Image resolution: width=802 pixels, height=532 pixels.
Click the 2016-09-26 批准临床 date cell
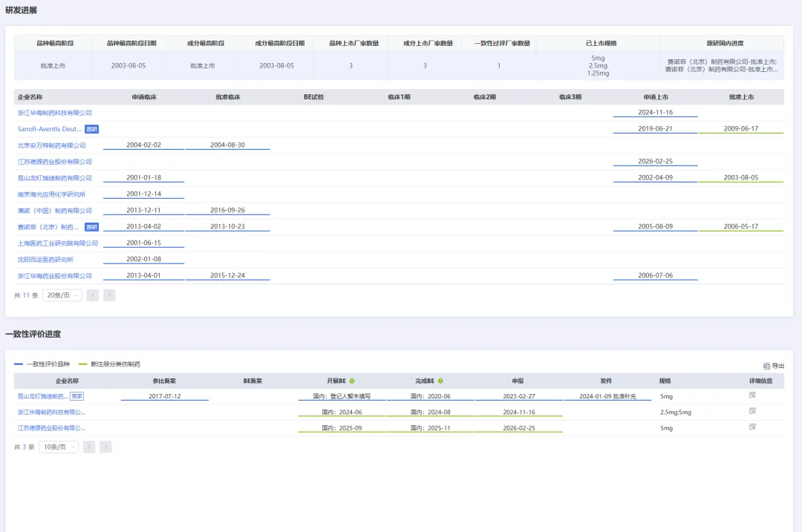point(228,210)
